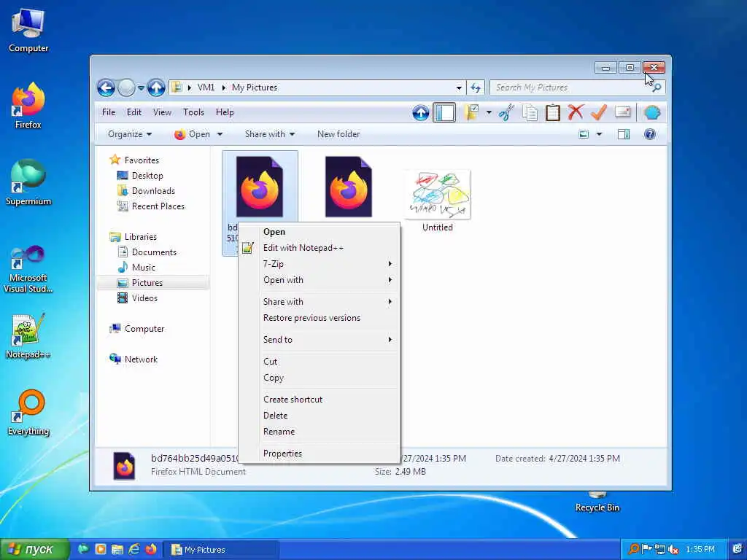Image resolution: width=747 pixels, height=560 pixels.
Task: Open the view options dropdown arrow
Action: pyautogui.click(x=600, y=134)
